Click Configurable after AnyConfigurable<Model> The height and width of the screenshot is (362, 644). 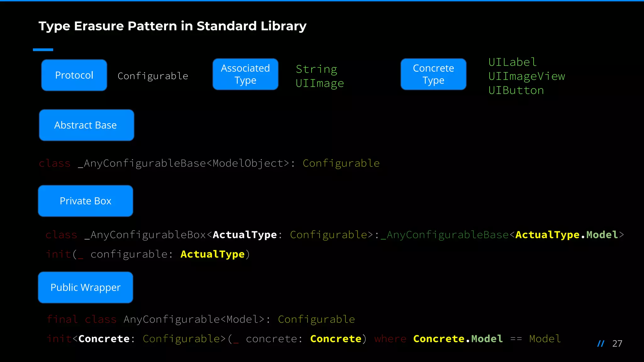coord(316,319)
